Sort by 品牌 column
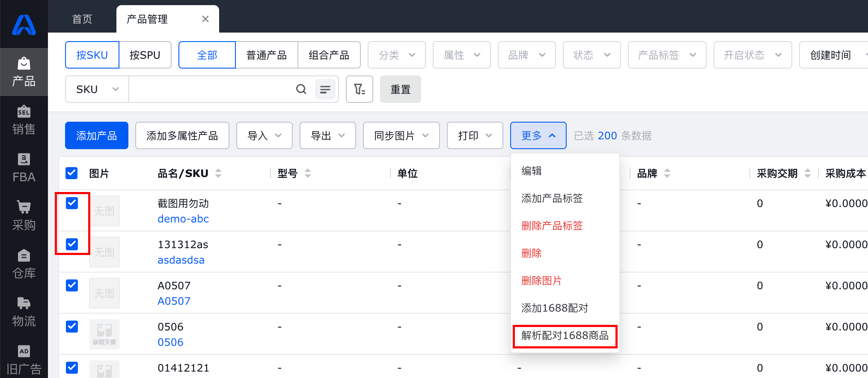 point(667,173)
